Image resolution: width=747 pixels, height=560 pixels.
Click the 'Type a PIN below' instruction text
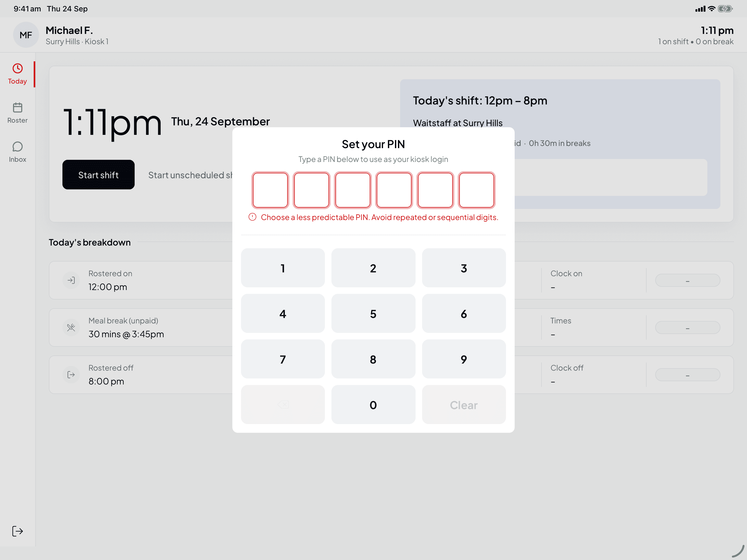click(x=373, y=159)
